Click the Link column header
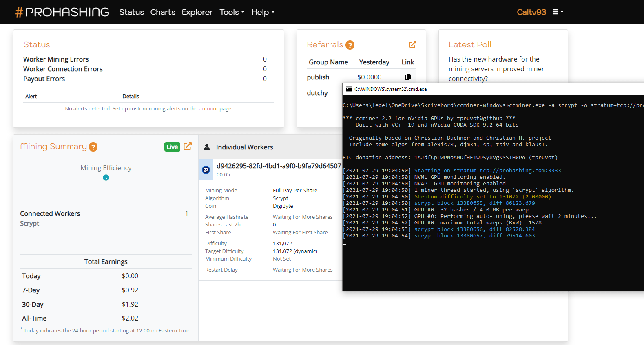 [407, 62]
